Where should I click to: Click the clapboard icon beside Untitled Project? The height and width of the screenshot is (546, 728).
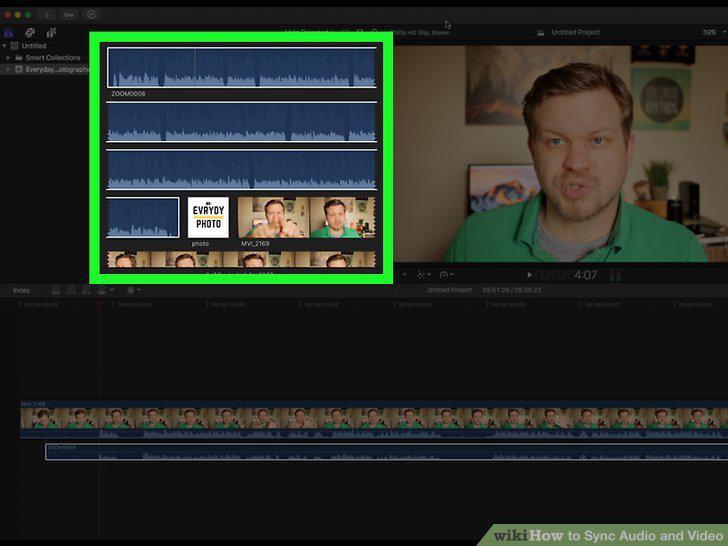[x=540, y=32]
